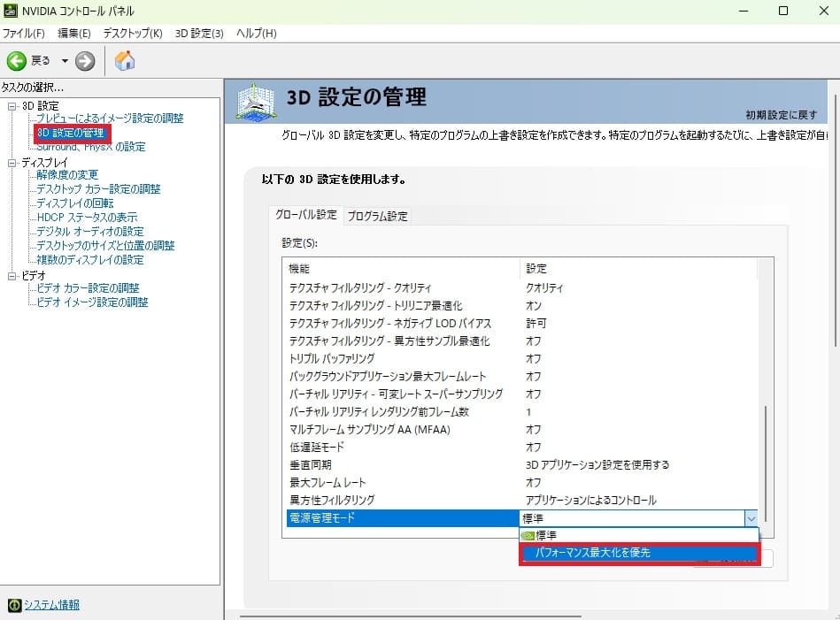
Task: Click the NVIDIA app icon in title bar
Action: [x=10, y=11]
